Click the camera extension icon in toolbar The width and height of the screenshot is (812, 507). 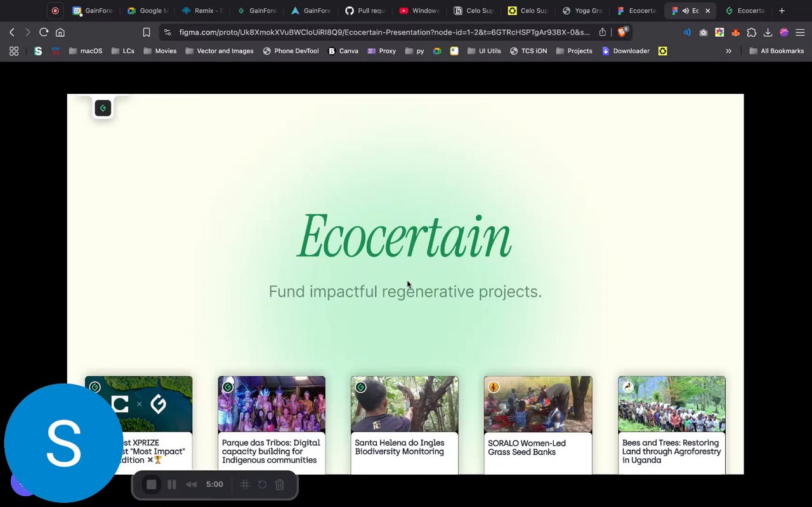(704, 32)
